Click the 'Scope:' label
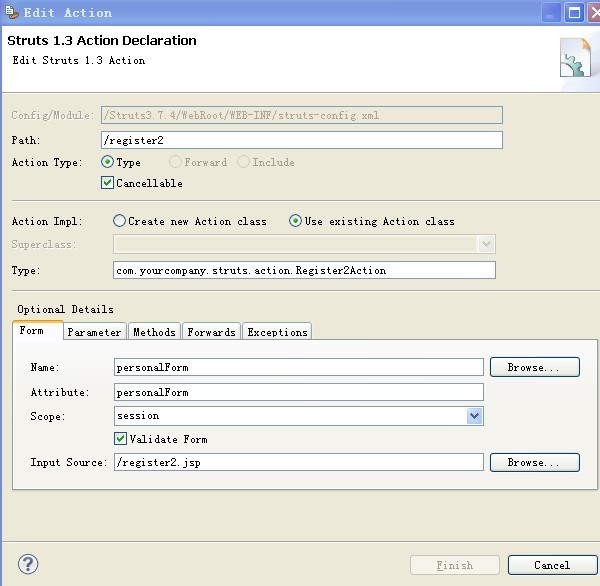This screenshot has width=600, height=586. coord(48,416)
